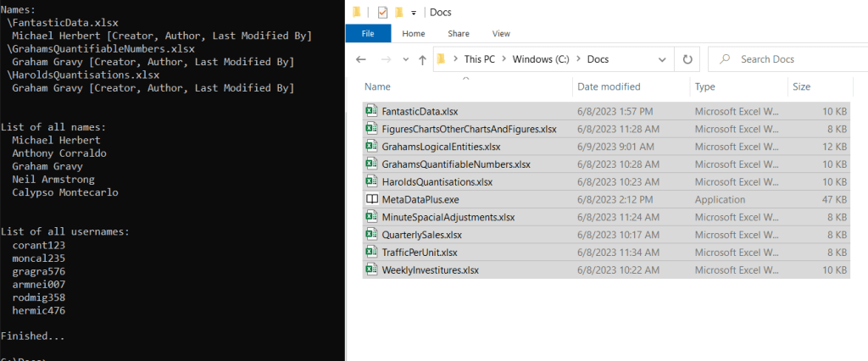Sort files by the Date modified column
The image size is (868, 361).
tap(609, 86)
